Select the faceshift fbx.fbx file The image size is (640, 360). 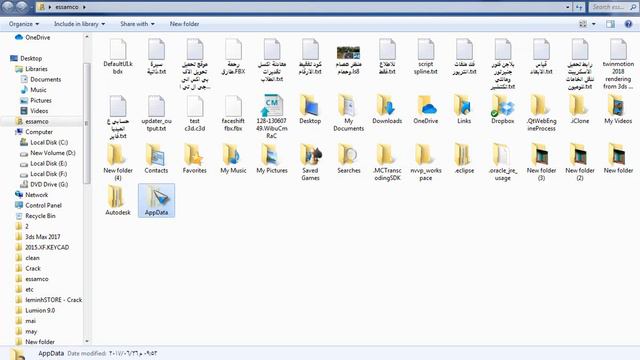(x=233, y=113)
